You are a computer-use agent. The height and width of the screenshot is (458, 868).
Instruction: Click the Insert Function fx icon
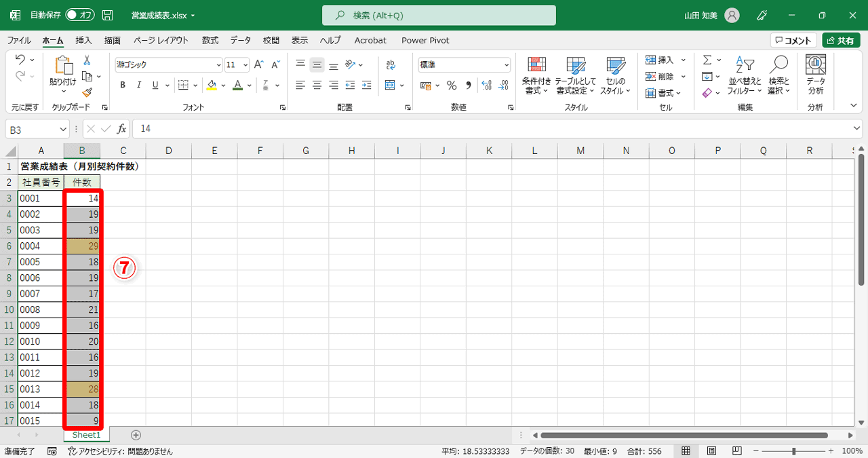pos(122,129)
